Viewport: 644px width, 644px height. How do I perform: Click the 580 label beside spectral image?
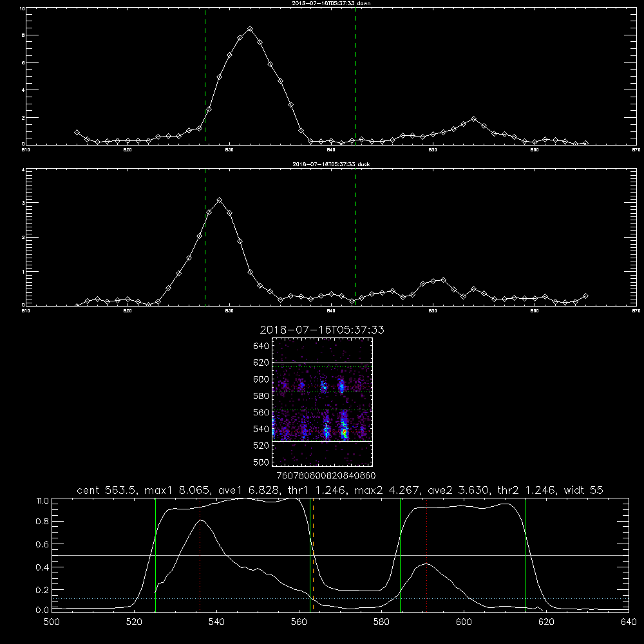pyautogui.click(x=261, y=396)
